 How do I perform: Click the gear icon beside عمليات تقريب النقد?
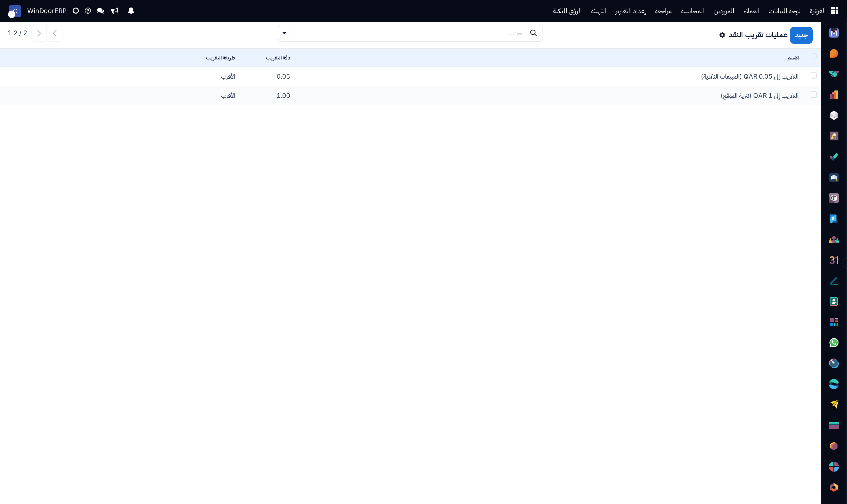(722, 35)
